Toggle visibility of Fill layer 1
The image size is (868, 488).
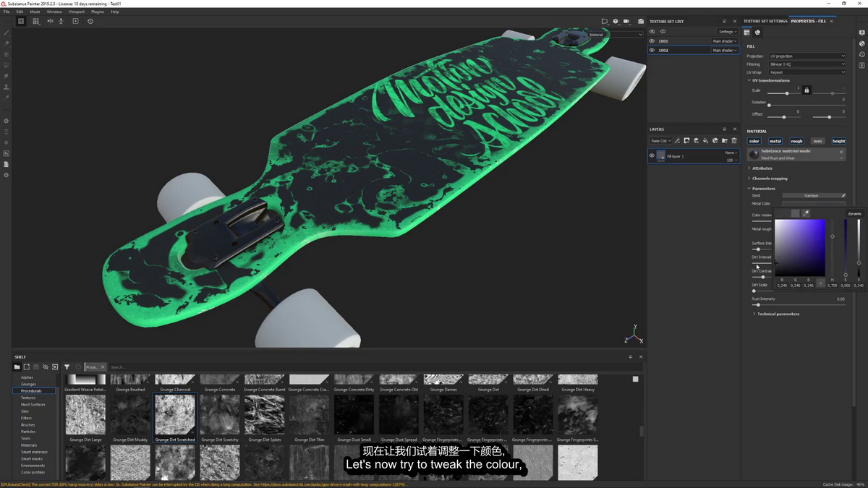tap(652, 155)
